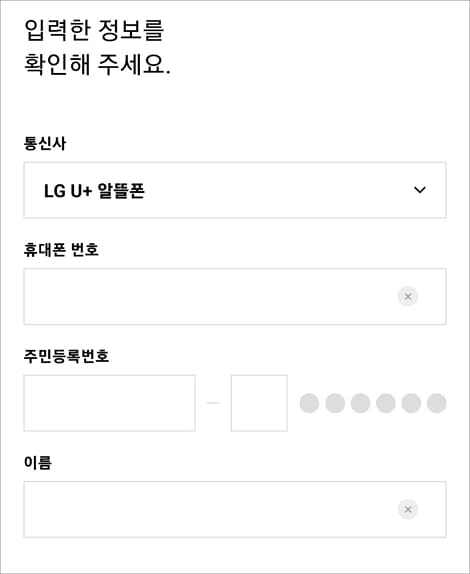Click the fifth masked digit dot
Screen dimensions: 470x574
point(411,403)
